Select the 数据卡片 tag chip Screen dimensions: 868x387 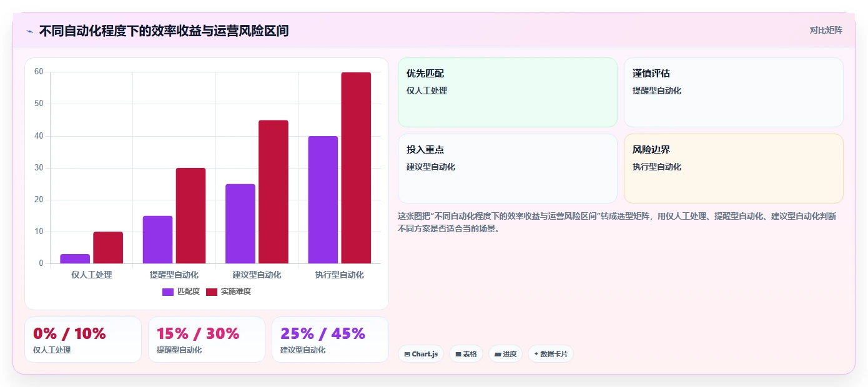click(551, 354)
